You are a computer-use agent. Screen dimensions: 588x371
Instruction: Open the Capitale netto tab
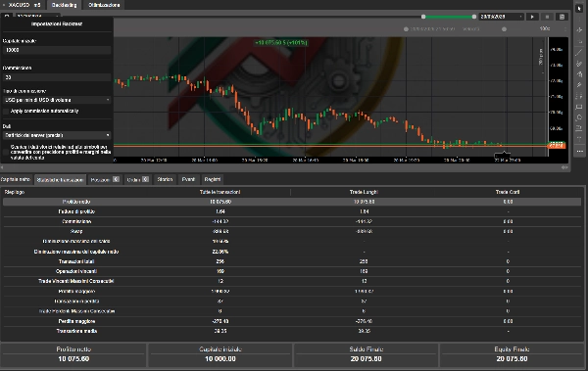tap(16, 179)
